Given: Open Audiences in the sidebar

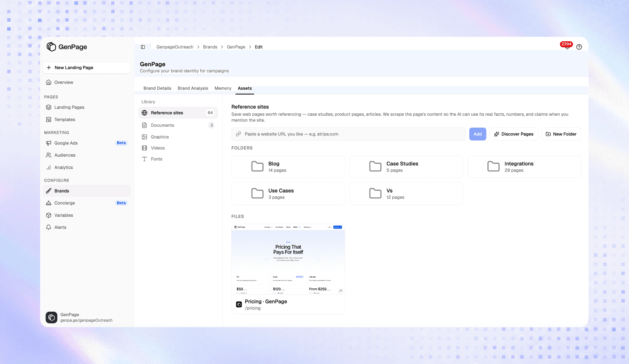Looking at the screenshot, I should tap(87, 155).
